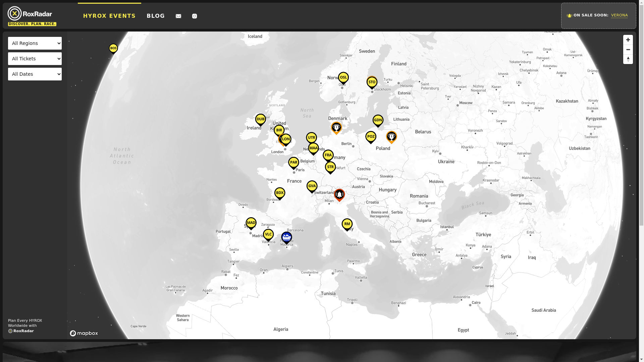Screen dimensions: 644x362
Task: Open the BLOG menu item
Action: tap(156, 16)
